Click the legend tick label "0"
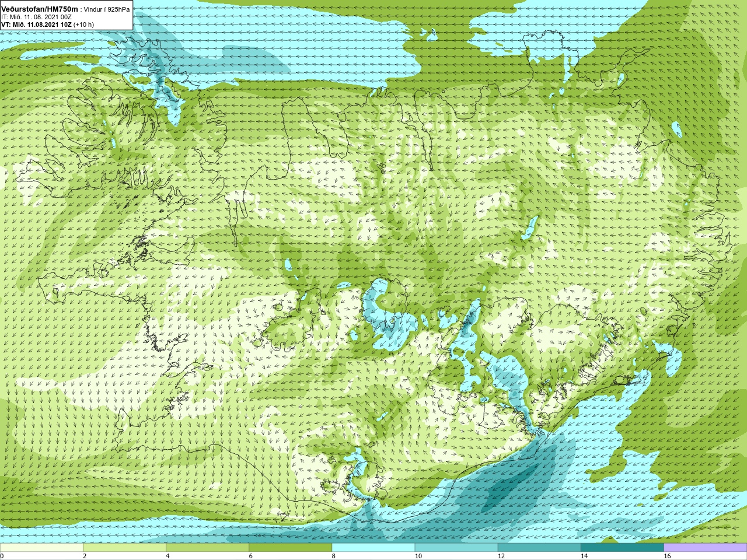The height and width of the screenshot is (560, 747). (x=2, y=556)
